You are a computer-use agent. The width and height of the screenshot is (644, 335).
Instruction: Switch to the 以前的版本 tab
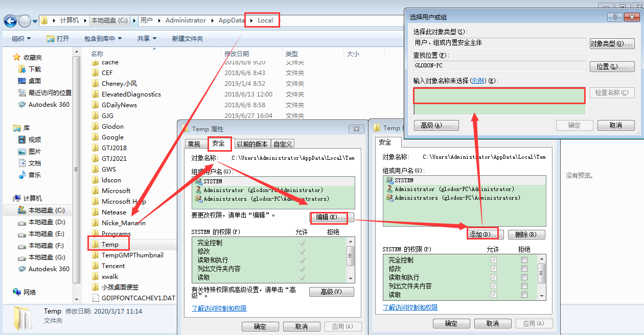pyautogui.click(x=252, y=144)
